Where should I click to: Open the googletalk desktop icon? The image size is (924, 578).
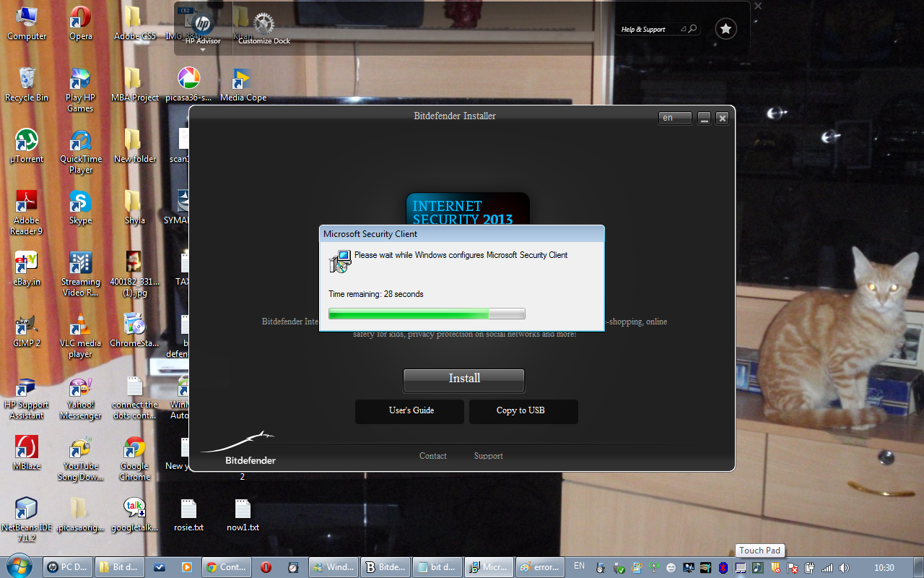[134, 515]
